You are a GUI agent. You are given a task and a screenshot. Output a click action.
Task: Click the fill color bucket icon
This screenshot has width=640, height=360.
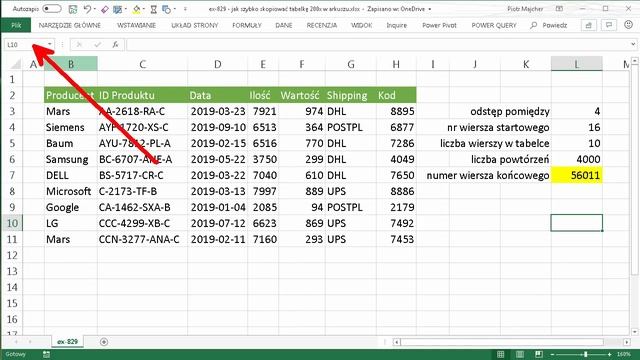(x=137, y=9)
